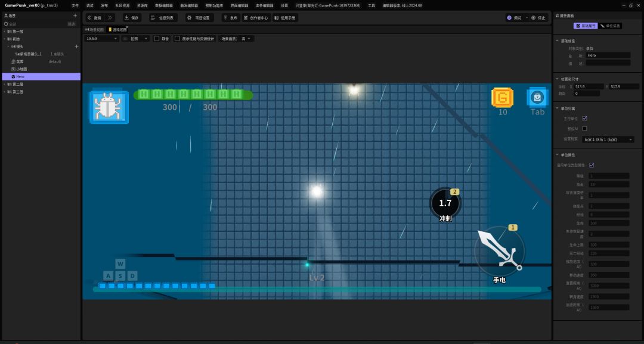Collapse the 初始 tree node

coord(5,39)
